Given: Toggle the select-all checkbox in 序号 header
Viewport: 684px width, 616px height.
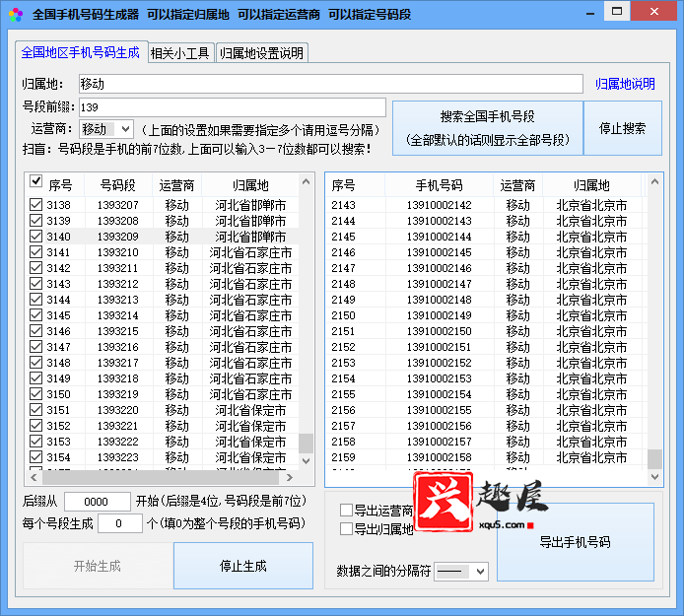Looking at the screenshot, I should point(35,181).
